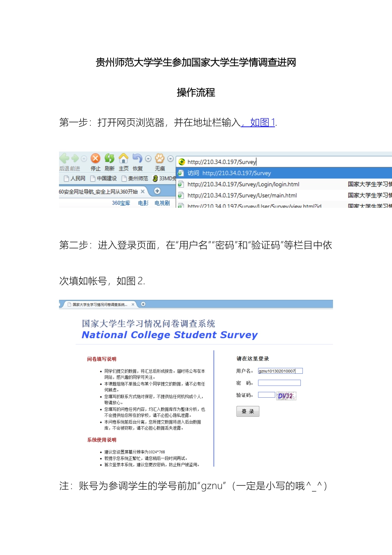Click the 请在这里登录 heading
Image resolution: width=392 pixels, height=555 pixels.
click(253, 359)
